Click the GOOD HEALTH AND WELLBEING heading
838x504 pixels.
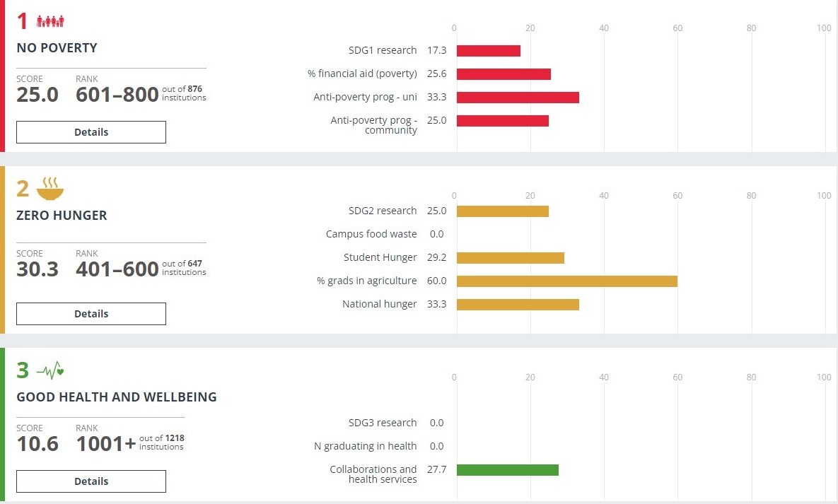(116, 397)
